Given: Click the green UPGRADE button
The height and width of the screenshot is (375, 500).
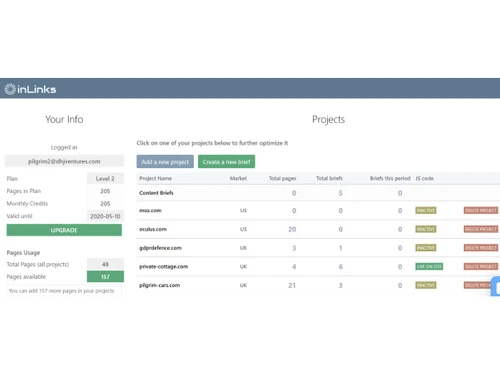Looking at the screenshot, I should [64, 230].
